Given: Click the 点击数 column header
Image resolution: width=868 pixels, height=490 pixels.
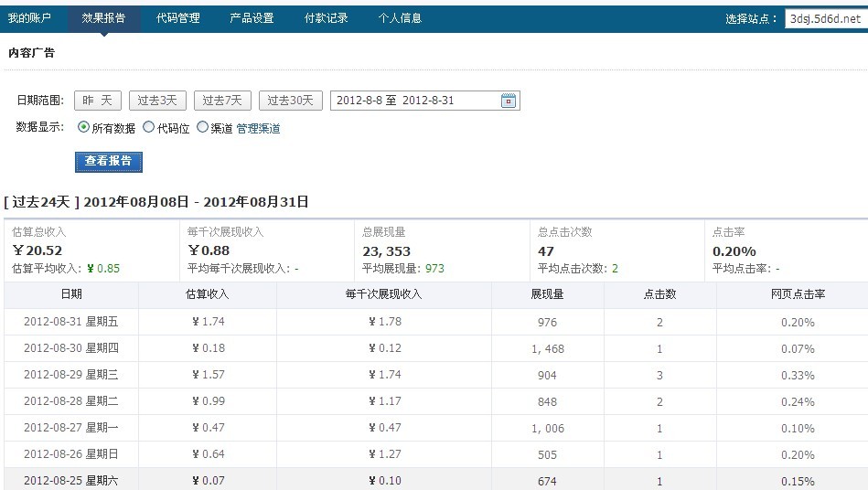Looking at the screenshot, I should coord(659,294).
